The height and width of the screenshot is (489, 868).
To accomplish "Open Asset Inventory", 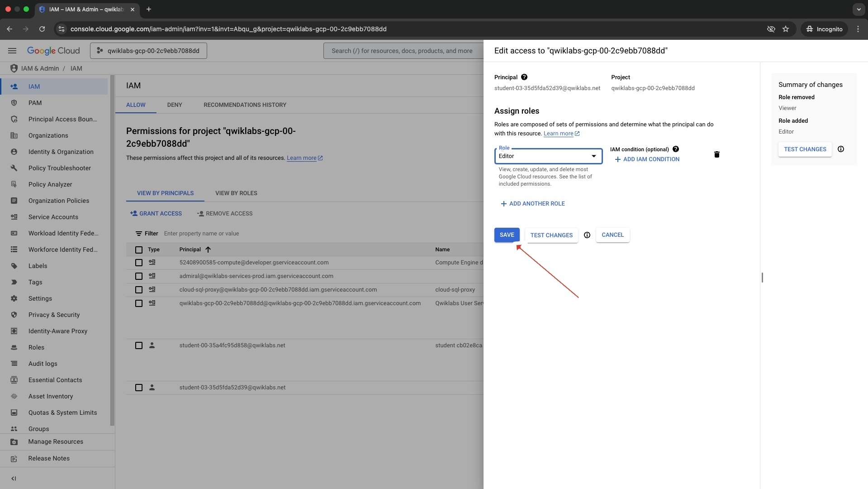I will pos(54,396).
